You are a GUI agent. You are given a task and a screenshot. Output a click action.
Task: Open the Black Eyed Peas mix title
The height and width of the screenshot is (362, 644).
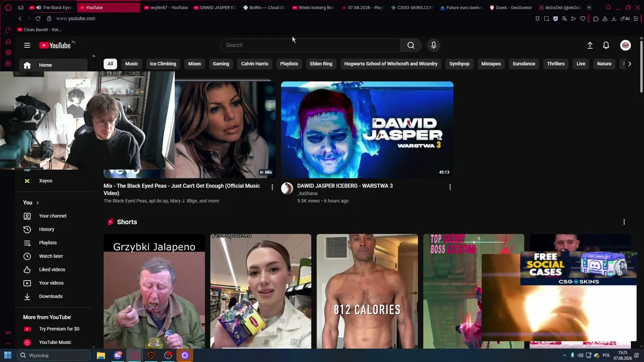tap(182, 190)
